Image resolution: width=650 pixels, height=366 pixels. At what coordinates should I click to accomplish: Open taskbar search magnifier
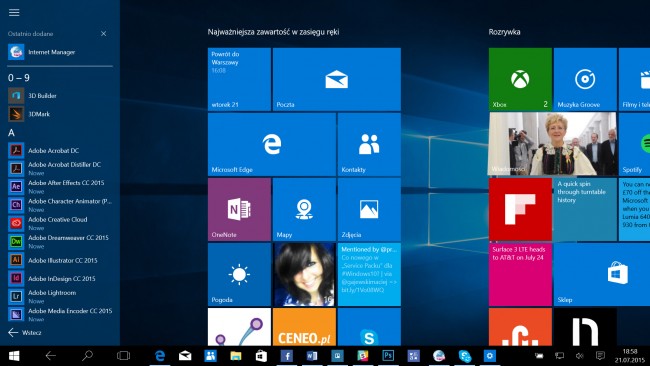point(87,356)
